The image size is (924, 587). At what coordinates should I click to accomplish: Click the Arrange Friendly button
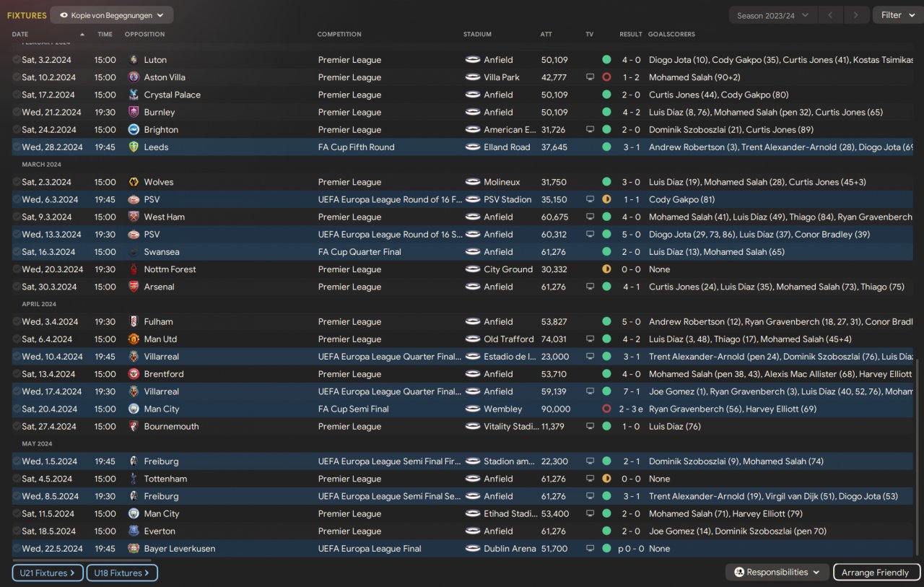pos(876,573)
